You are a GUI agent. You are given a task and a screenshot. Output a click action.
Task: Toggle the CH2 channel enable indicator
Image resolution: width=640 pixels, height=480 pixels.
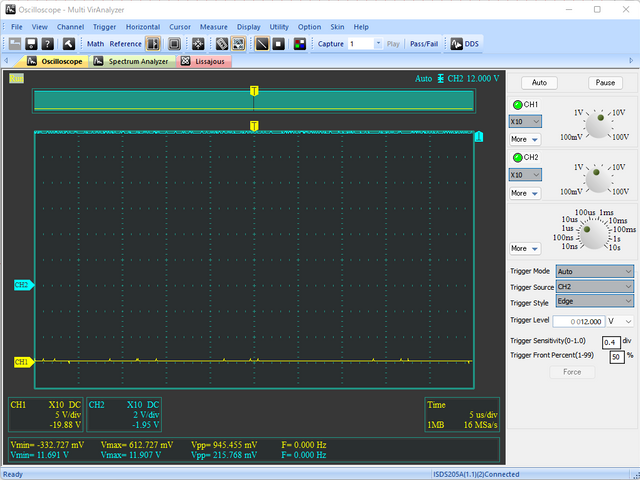tap(517, 158)
